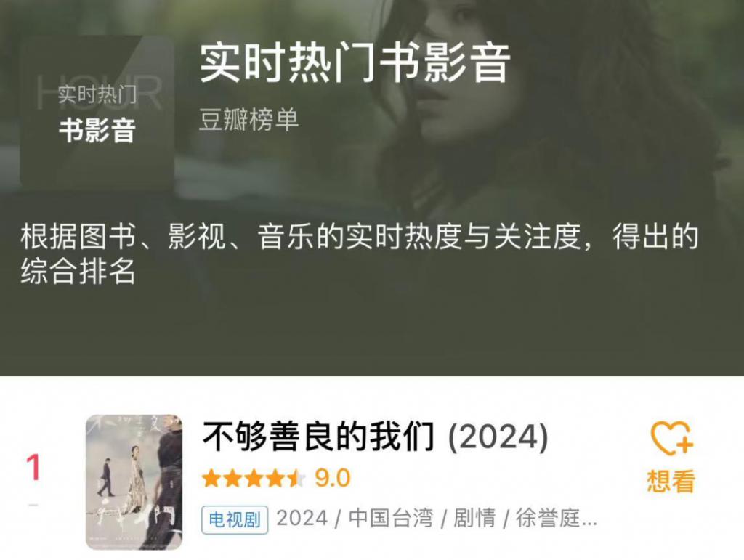This screenshot has width=744, height=560.
Task: Click the orange star rating row
Action: tap(254, 479)
